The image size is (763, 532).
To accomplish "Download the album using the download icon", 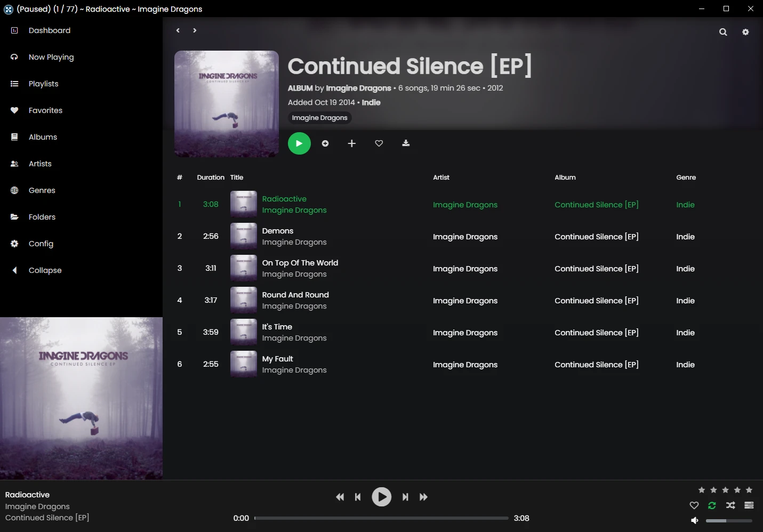I will (406, 143).
